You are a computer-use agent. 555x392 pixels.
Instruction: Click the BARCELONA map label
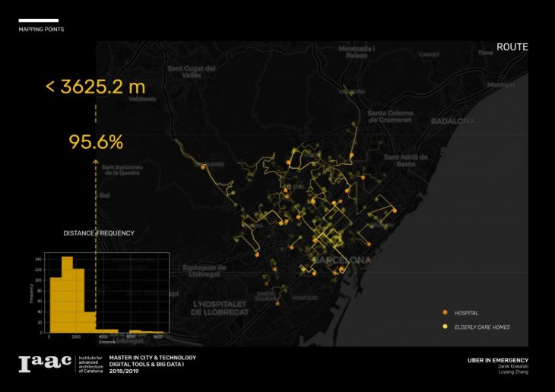click(x=341, y=260)
